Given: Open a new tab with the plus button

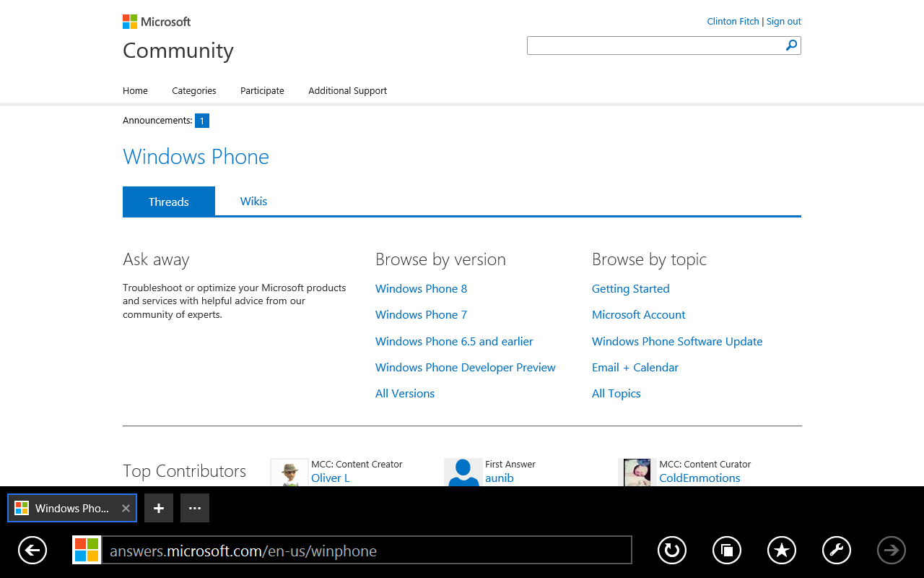Looking at the screenshot, I should point(159,508).
